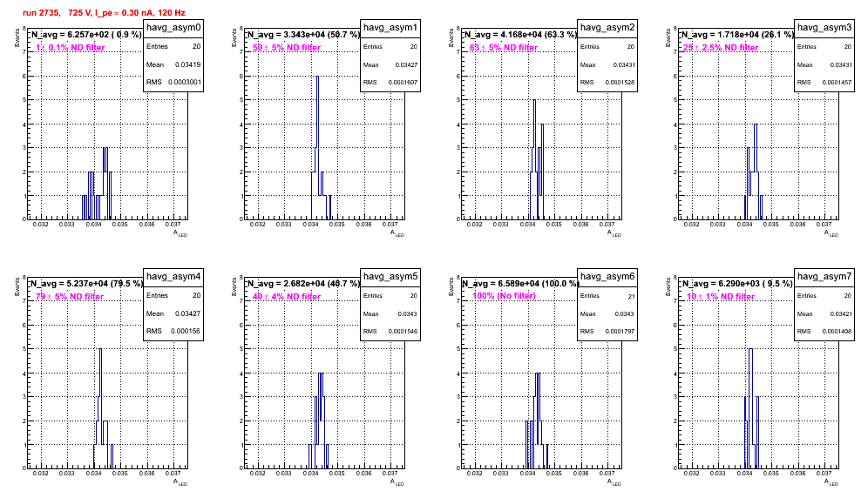Click the A_LED axis label under havg_asym5 plot
868x498 pixels.
point(397,482)
